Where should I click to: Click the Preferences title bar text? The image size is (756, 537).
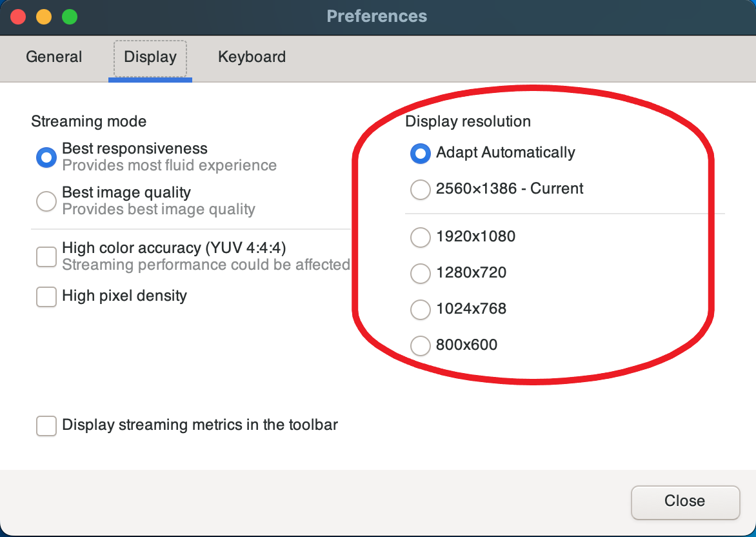pos(377,16)
